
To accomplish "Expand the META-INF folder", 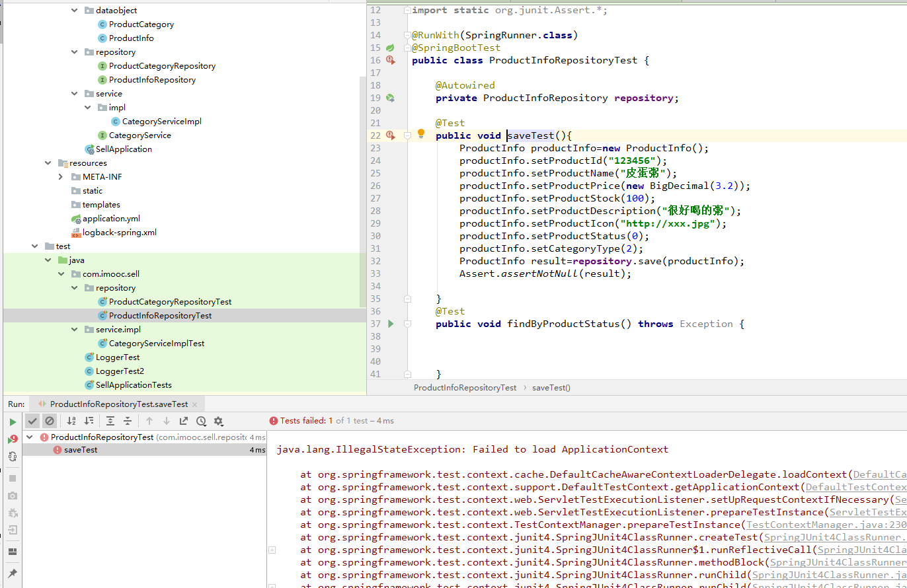I will click(61, 177).
